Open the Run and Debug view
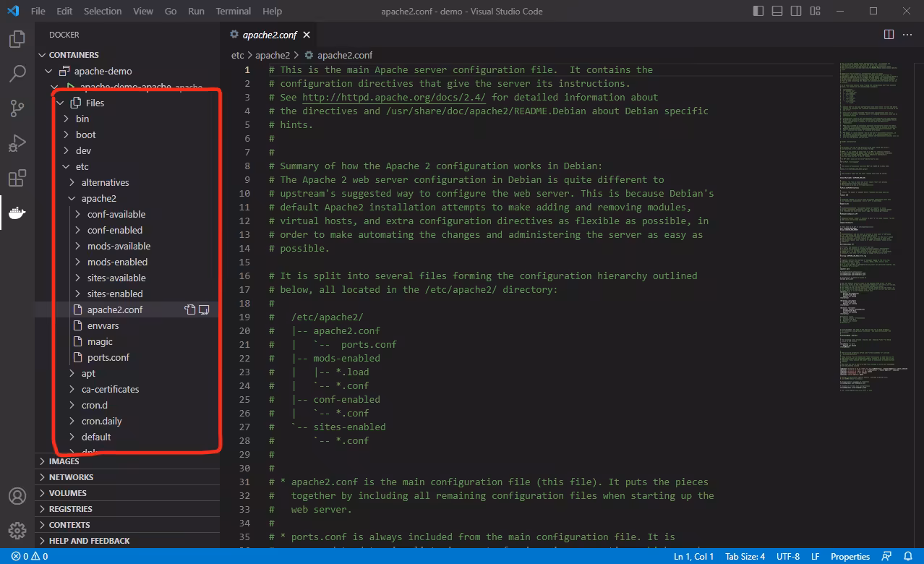 tap(17, 143)
